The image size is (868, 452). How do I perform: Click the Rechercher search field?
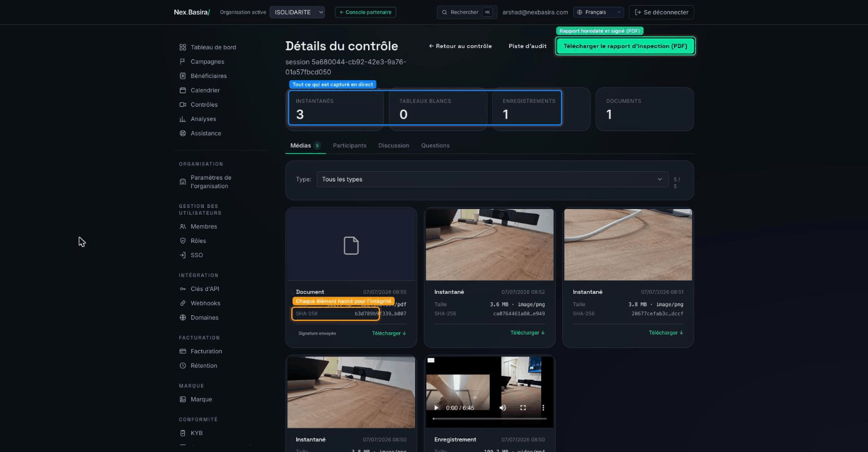point(467,12)
